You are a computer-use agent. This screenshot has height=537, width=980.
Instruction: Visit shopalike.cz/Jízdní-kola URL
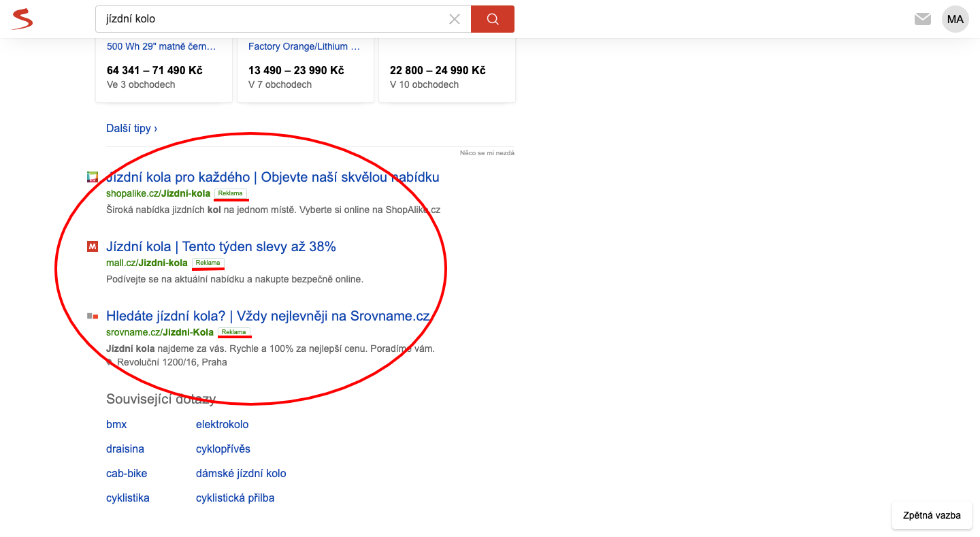(x=158, y=193)
